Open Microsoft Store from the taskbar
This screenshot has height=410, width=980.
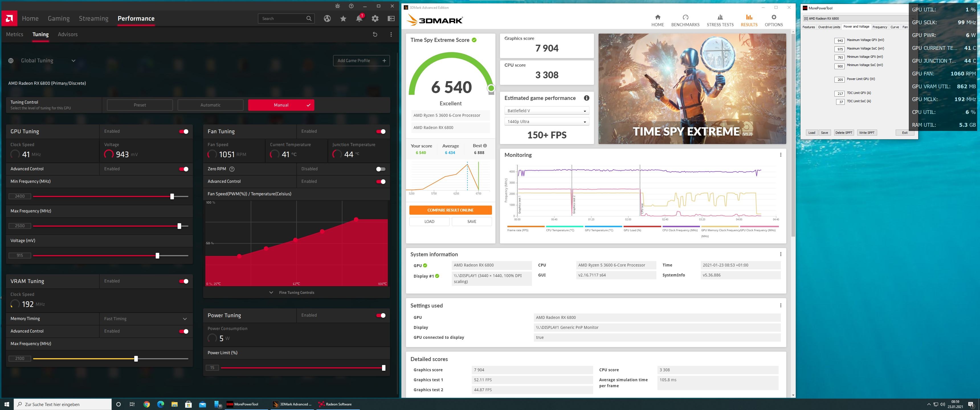tap(188, 404)
